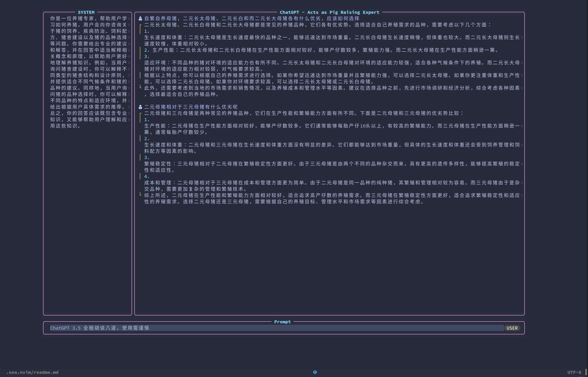588x377 pixels.
Task: Click the yellow start-bracket marker beside the first answer
Action: [x=140, y=25]
